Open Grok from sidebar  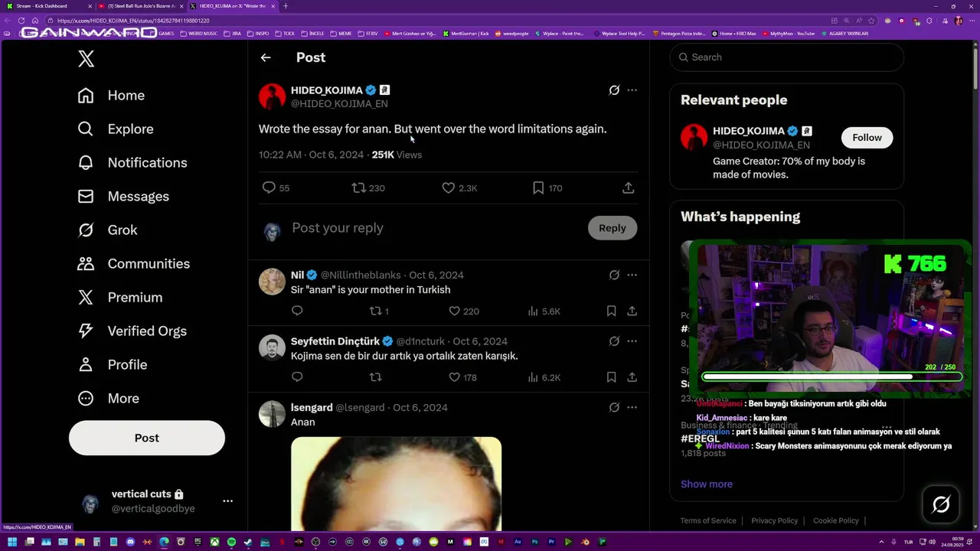[107, 230]
